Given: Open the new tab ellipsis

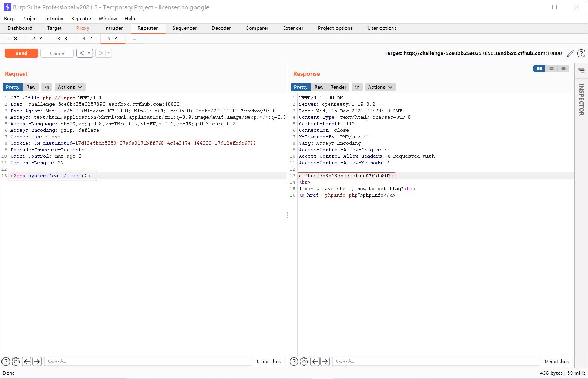Looking at the screenshot, I should (x=134, y=39).
